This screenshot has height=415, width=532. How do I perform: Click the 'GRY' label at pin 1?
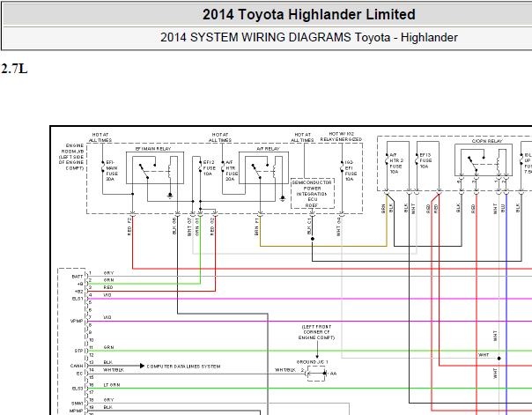[x=108, y=273]
